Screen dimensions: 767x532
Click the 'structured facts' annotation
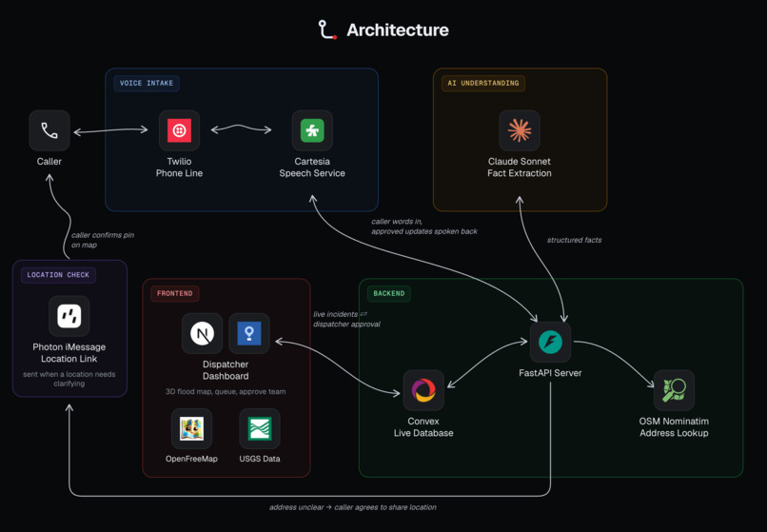[574, 240]
